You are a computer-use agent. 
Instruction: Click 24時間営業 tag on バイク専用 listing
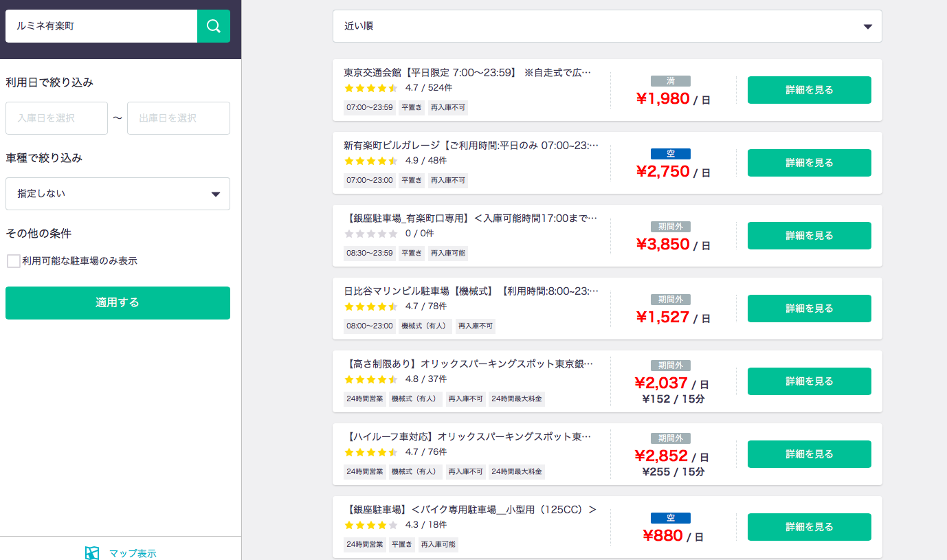pyautogui.click(x=365, y=544)
